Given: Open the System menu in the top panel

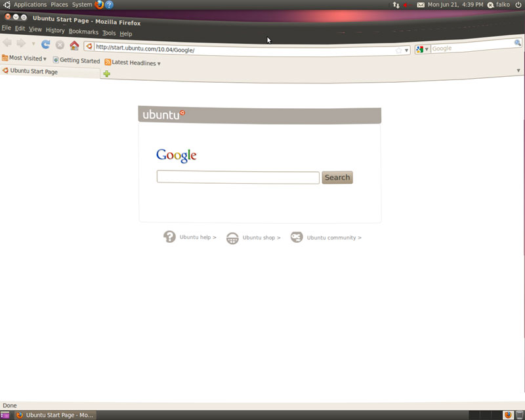Looking at the screenshot, I should coord(82,5).
